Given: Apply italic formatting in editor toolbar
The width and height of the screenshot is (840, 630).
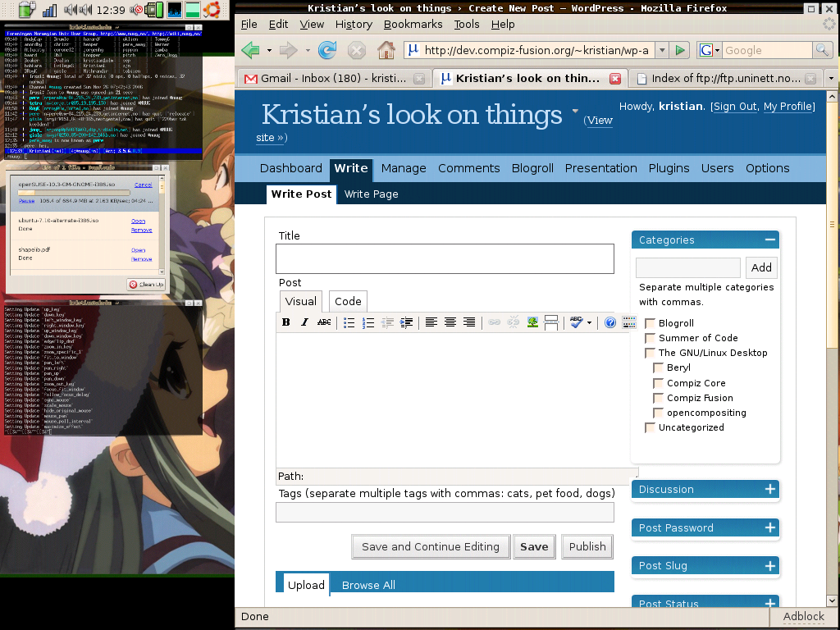Looking at the screenshot, I should tap(305, 322).
